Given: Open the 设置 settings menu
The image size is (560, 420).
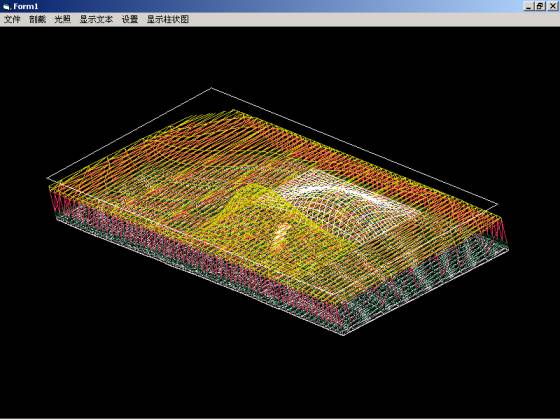Looking at the screenshot, I should (130, 19).
